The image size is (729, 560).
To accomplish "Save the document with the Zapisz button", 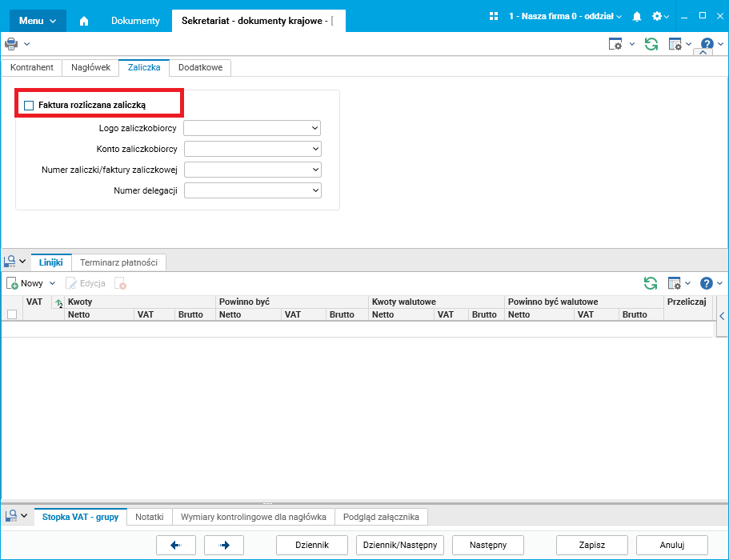I will pos(592,545).
